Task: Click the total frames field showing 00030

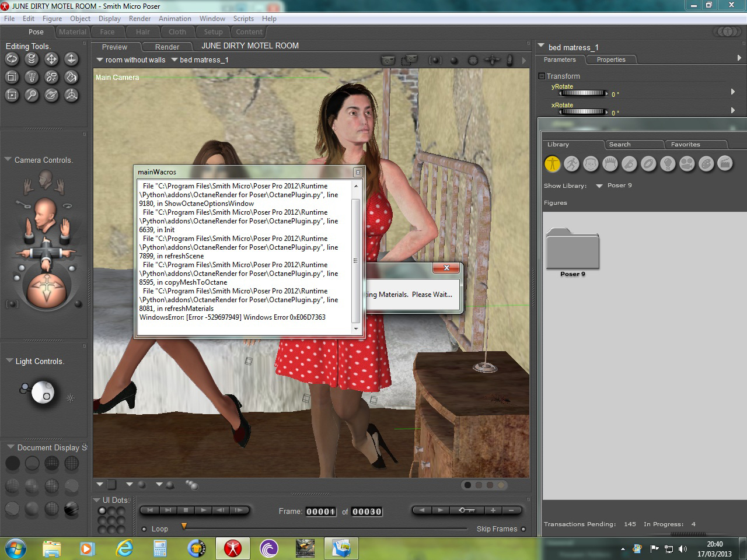Action: pos(366,512)
